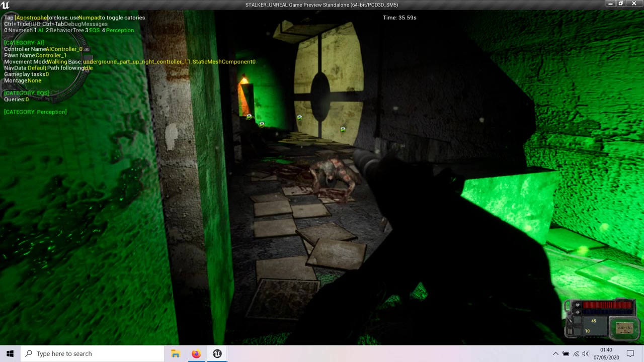Click the red health bar
The width and height of the screenshot is (644, 362).
pyautogui.click(x=608, y=305)
